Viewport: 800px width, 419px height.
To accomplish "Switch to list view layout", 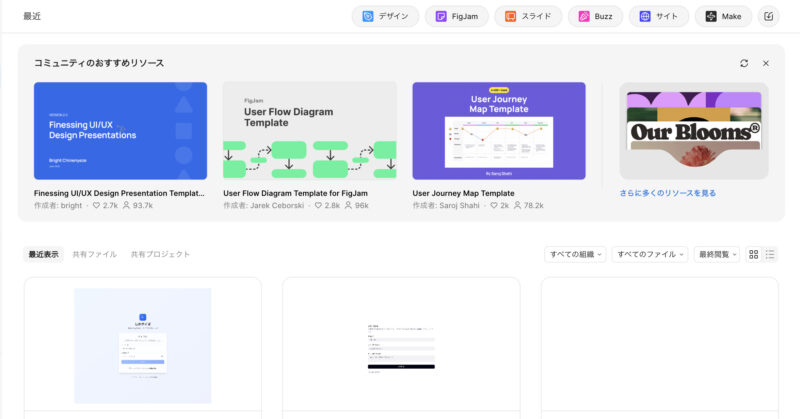I will pyautogui.click(x=770, y=254).
